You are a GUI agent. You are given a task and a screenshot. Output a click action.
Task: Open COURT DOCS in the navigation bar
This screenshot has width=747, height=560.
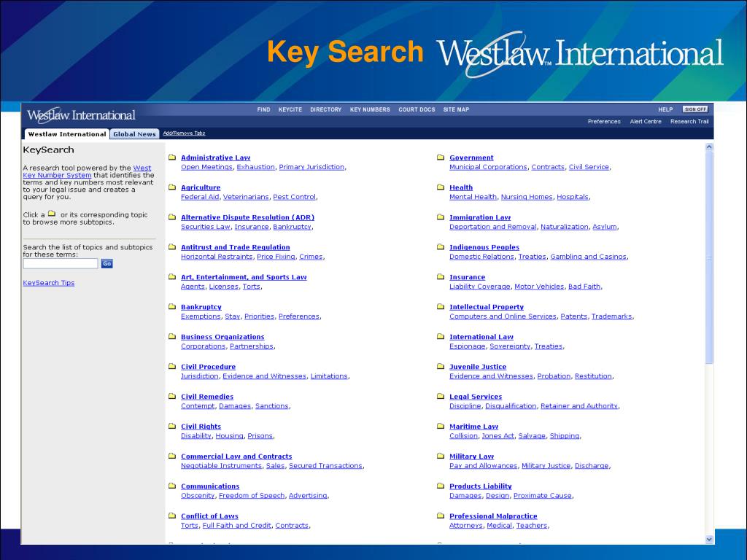click(x=417, y=109)
